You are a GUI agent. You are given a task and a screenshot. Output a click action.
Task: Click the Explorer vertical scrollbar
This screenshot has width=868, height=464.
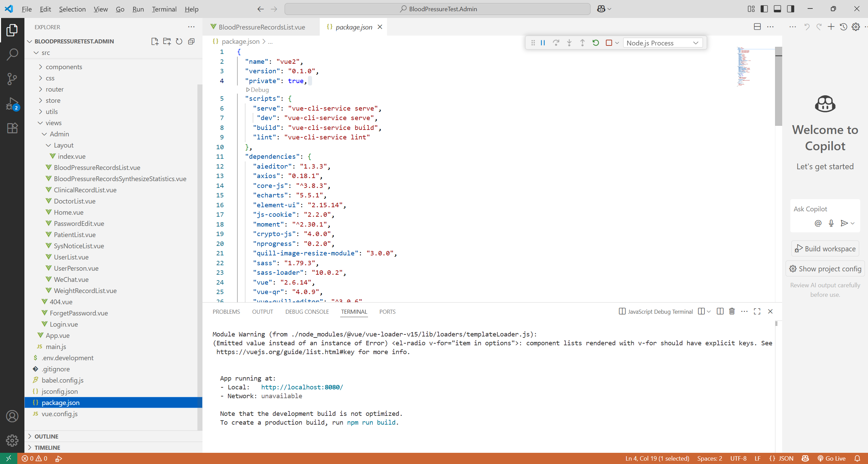[x=200, y=257]
